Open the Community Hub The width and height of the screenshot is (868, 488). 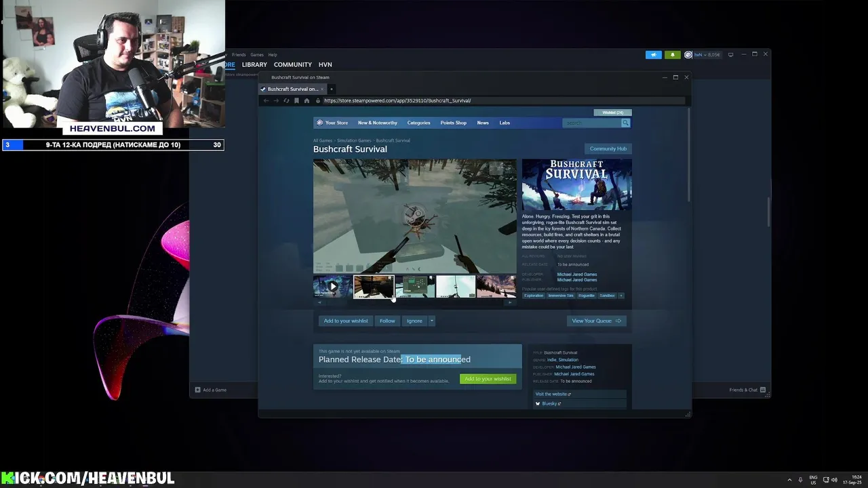click(608, 148)
